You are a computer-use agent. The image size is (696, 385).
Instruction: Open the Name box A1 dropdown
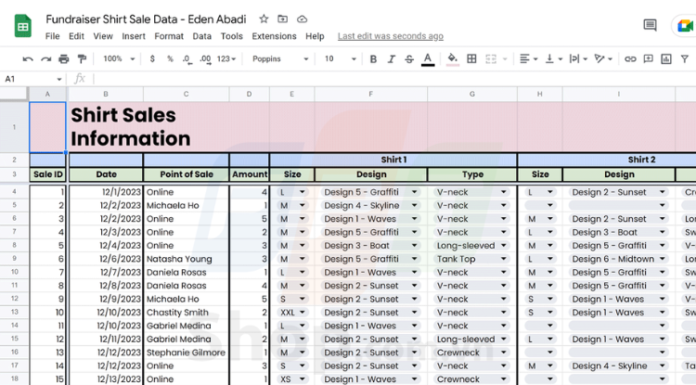(59, 79)
